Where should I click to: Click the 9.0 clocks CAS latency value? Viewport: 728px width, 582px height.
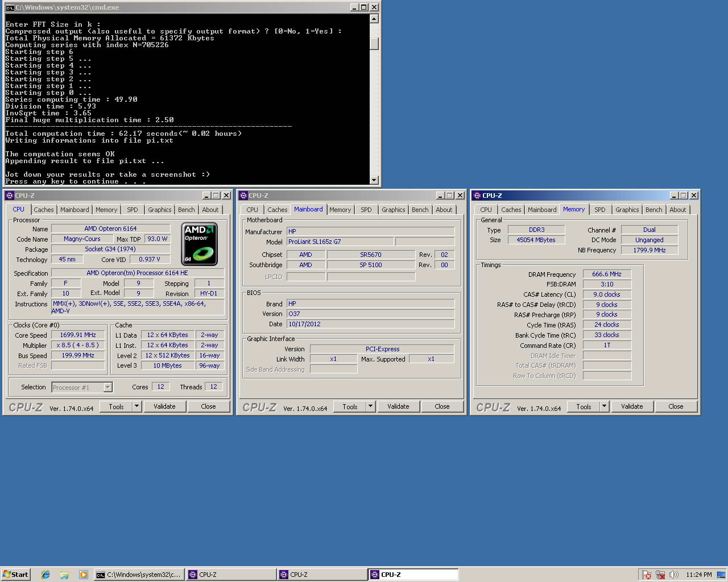pyautogui.click(x=607, y=294)
